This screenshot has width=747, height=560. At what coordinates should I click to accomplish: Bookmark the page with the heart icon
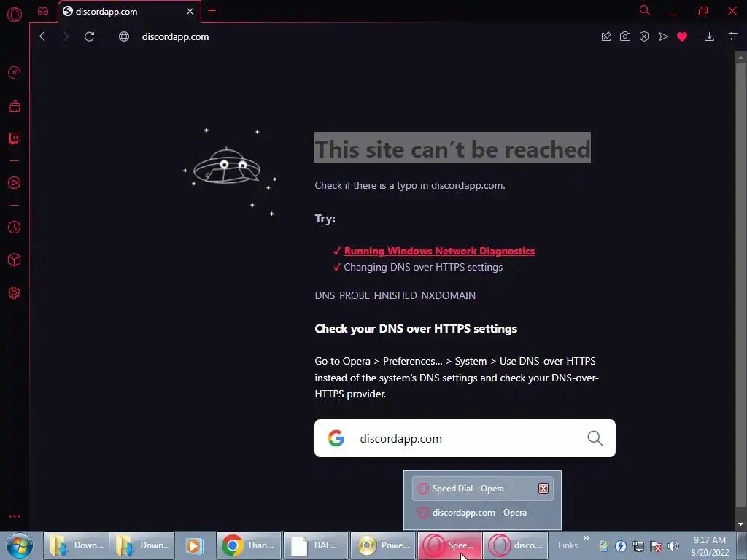(x=682, y=36)
